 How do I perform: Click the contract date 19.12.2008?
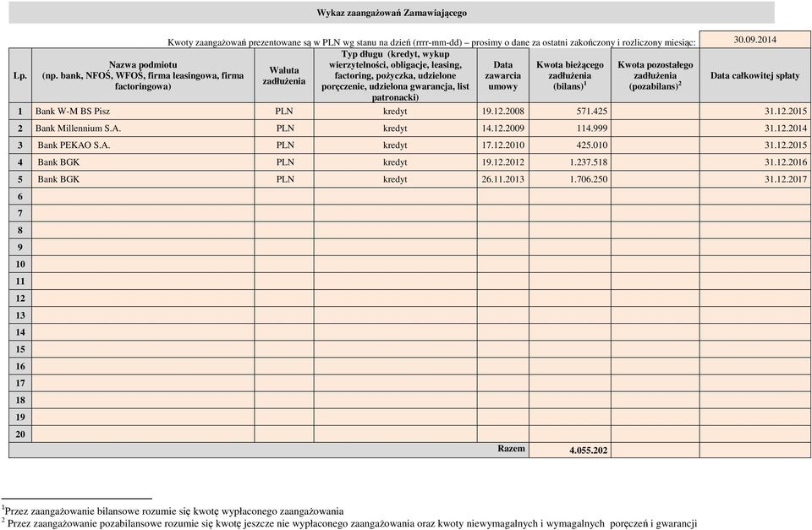click(502, 112)
